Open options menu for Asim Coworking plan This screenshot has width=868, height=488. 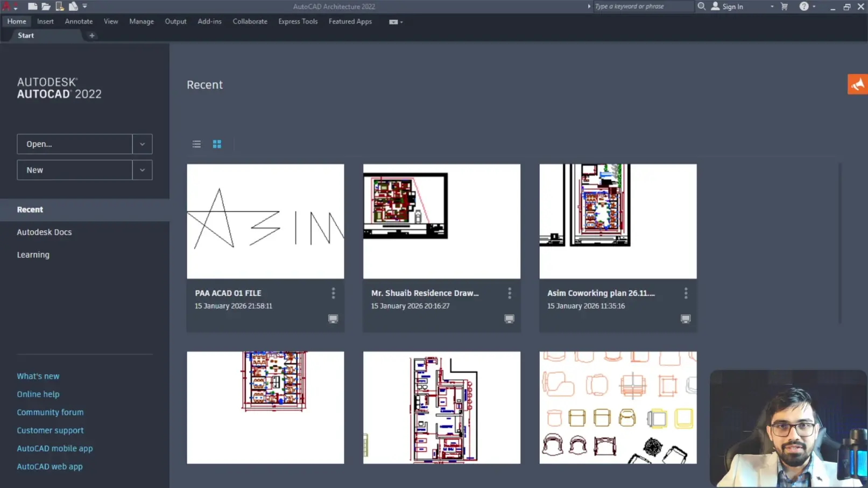(686, 293)
